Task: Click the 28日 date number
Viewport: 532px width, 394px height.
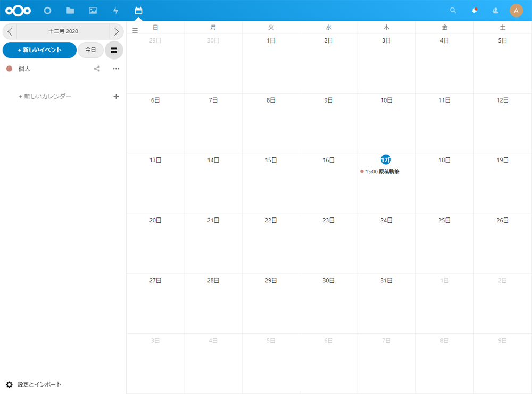Action: click(x=213, y=280)
